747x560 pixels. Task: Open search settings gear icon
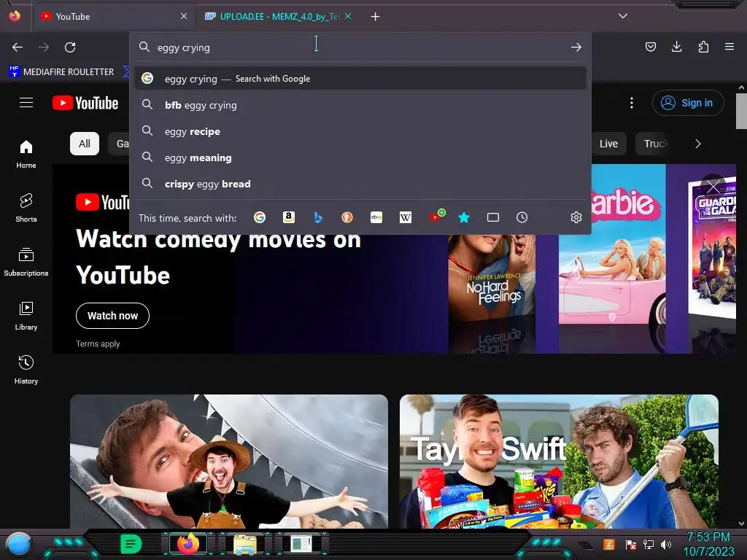(576, 217)
